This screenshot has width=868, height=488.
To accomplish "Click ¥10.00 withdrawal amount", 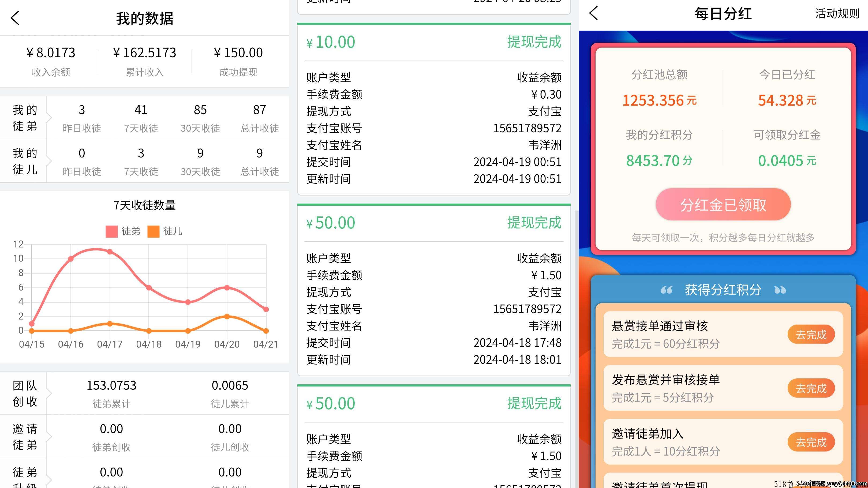I will point(331,42).
